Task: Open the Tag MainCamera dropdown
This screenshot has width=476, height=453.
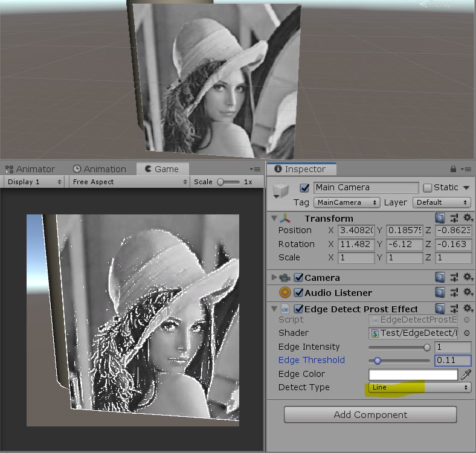Action: (346, 202)
